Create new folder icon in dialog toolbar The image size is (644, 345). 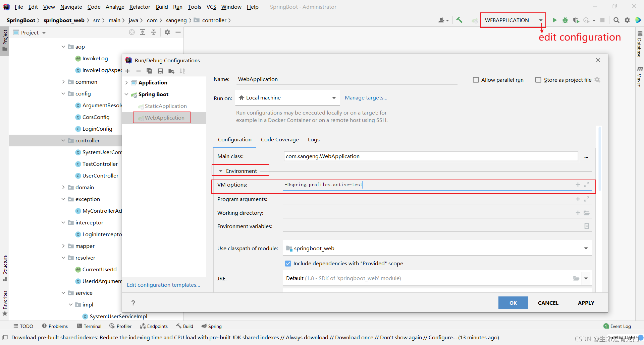click(x=171, y=71)
